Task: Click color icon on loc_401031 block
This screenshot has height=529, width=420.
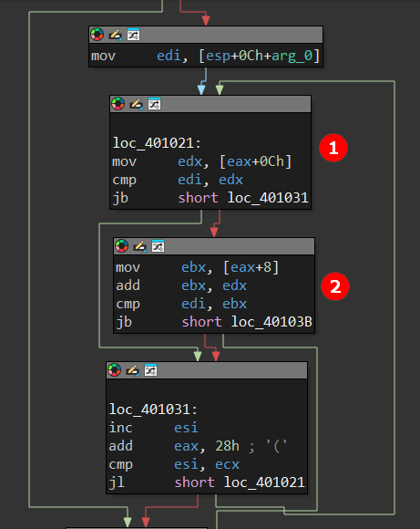Action: 114,370
